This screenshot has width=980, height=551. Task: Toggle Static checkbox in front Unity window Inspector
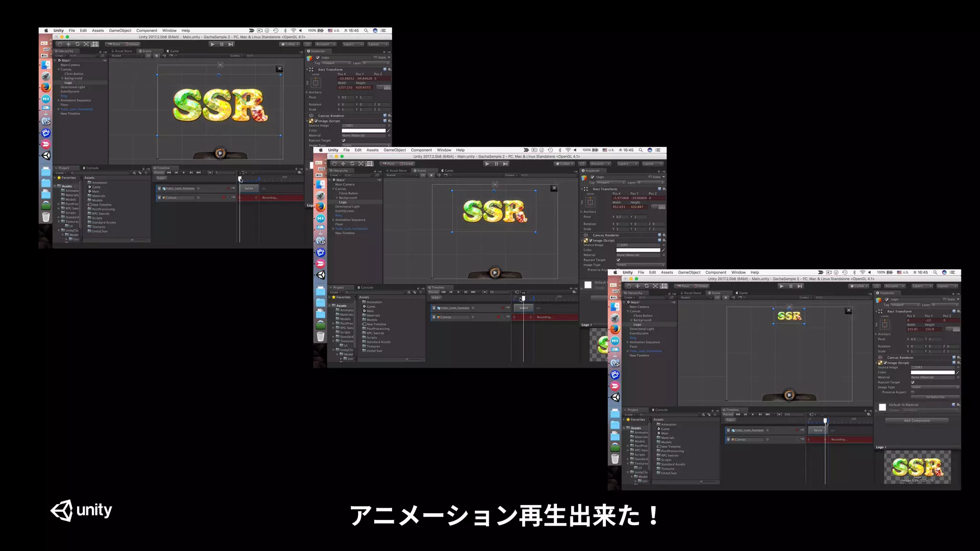[945, 299]
